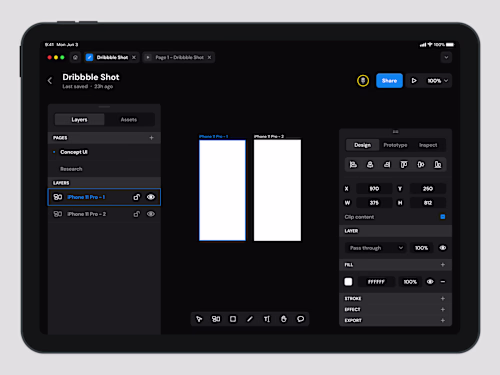Close the Page 1 - Dribbble Shot tab

coord(209,57)
